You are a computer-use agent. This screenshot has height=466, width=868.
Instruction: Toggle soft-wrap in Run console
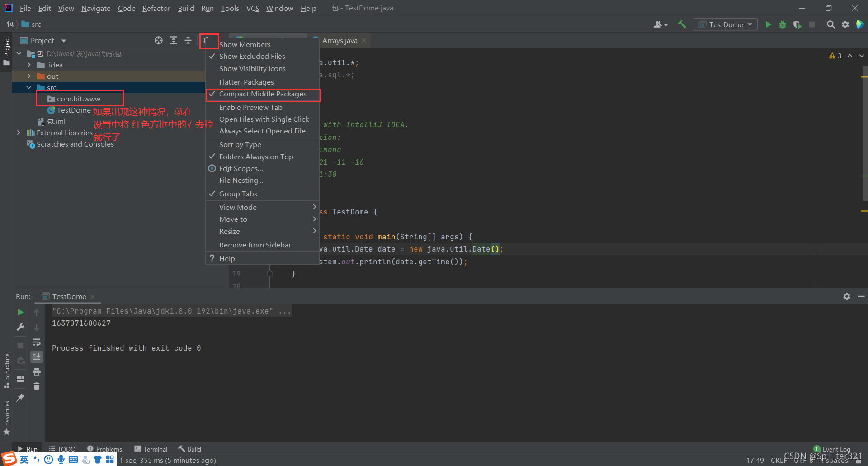37,342
